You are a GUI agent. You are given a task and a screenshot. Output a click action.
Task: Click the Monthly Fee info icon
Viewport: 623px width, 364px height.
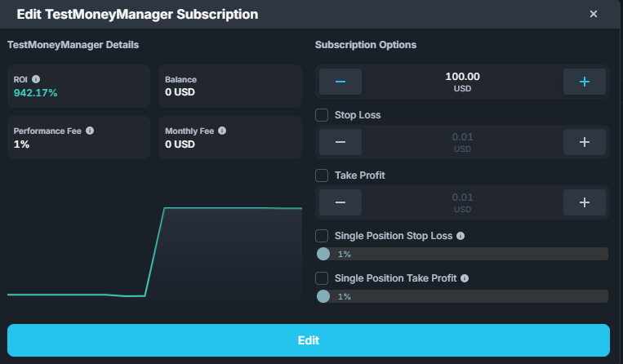(222, 130)
